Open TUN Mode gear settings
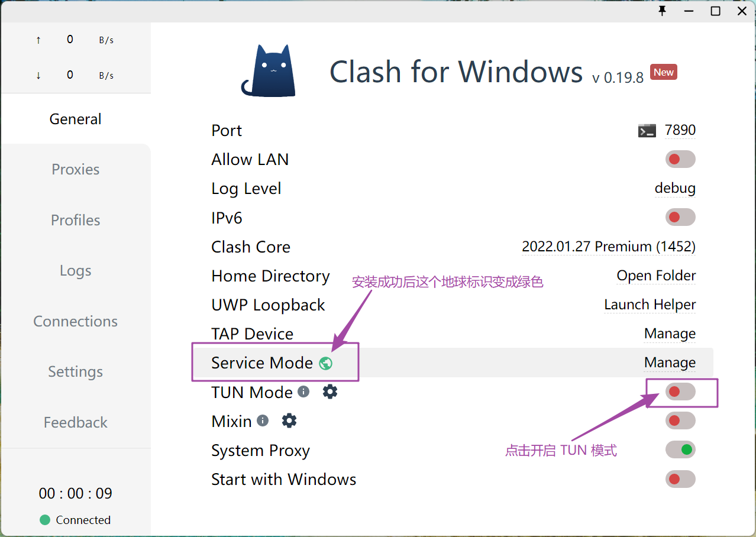This screenshot has width=756, height=537. tap(330, 392)
